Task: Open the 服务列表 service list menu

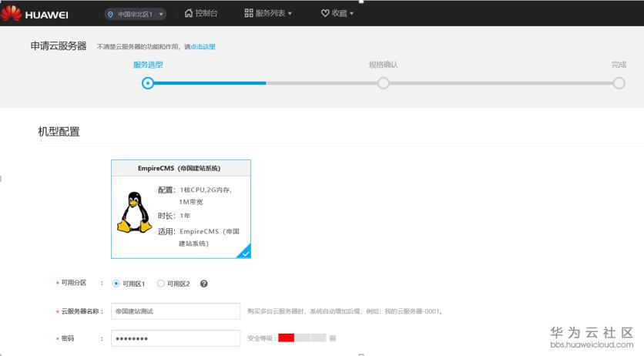Action: (x=268, y=13)
